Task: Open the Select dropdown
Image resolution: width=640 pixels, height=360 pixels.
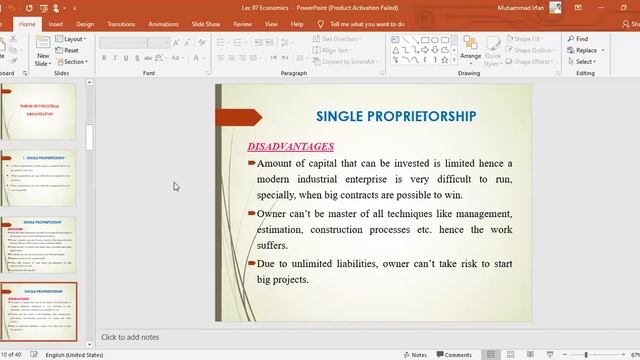Action: 582,62
